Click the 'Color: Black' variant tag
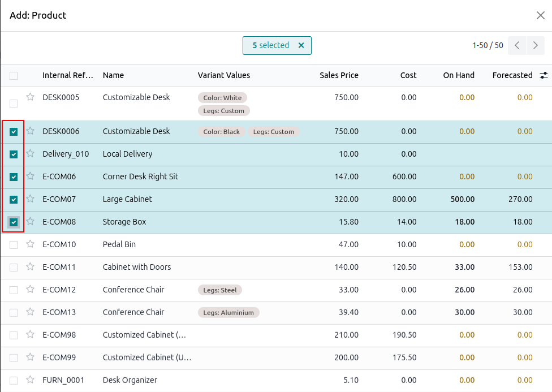The width and height of the screenshot is (552, 392). pyautogui.click(x=221, y=132)
